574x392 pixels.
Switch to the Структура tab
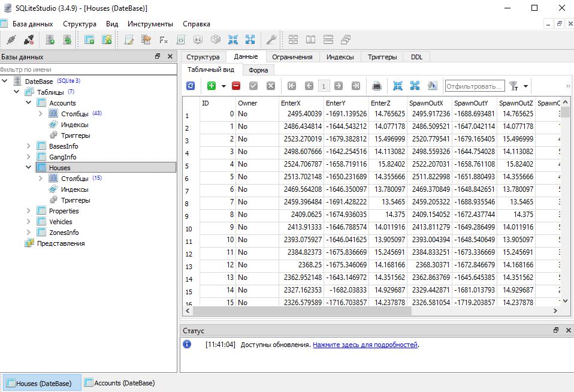click(203, 57)
